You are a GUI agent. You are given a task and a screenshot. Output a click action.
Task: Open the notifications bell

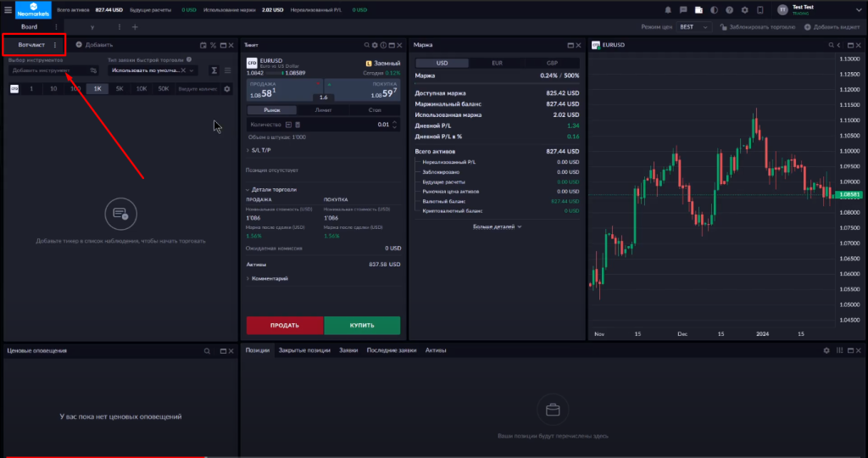coord(668,10)
